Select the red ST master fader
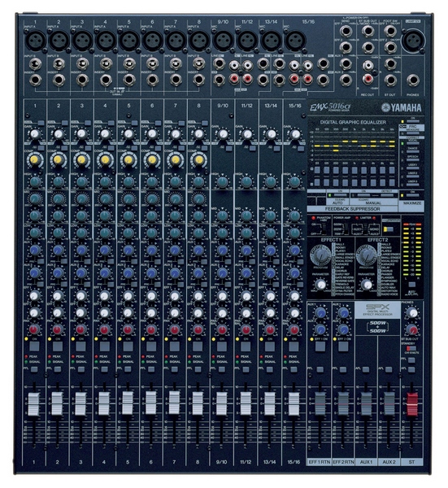 coord(412,404)
